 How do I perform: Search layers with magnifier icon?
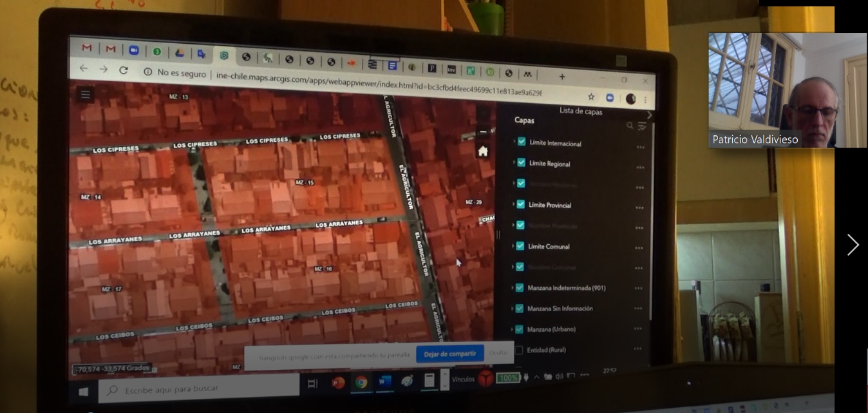630,126
